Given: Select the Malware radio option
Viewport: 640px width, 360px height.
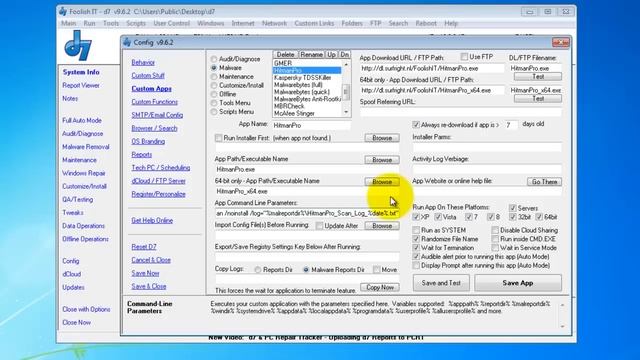Looking at the screenshot, I should pos(214,68).
